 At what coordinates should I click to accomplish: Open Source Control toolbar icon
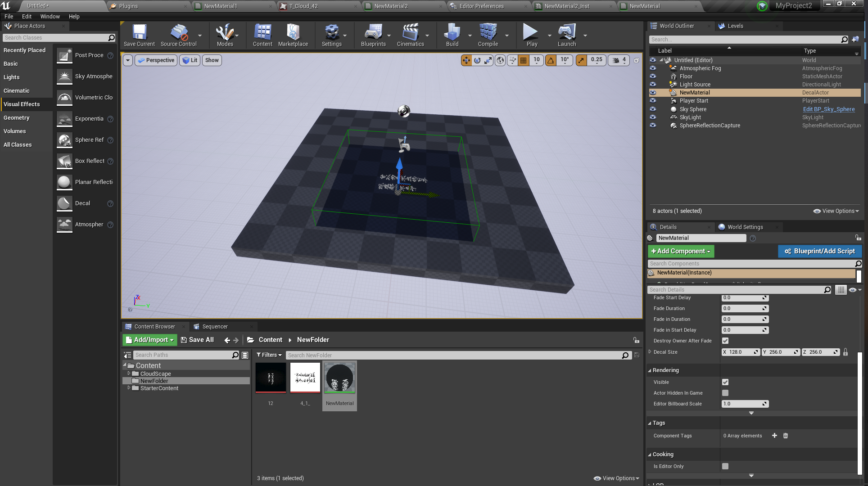pyautogui.click(x=179, y=36)
